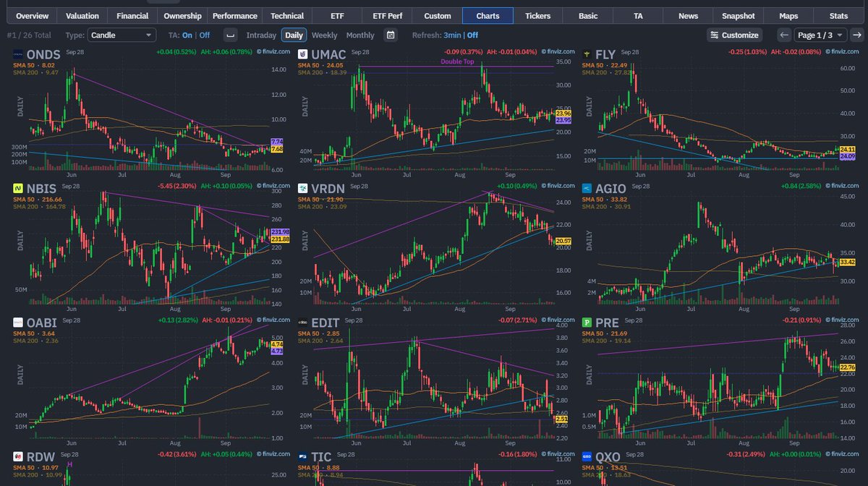868x486 pixels.
Task: Open the Basic tab
Action: click(x=588, y=16)
